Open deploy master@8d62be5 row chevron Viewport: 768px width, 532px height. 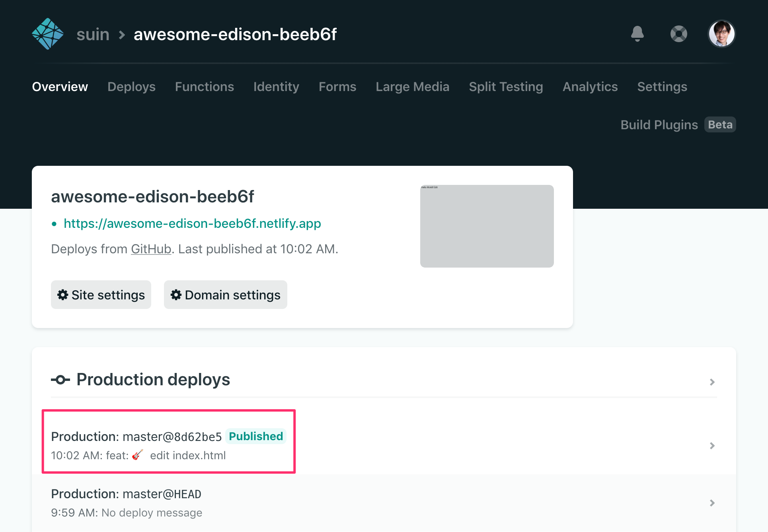(x=712, y=446)
